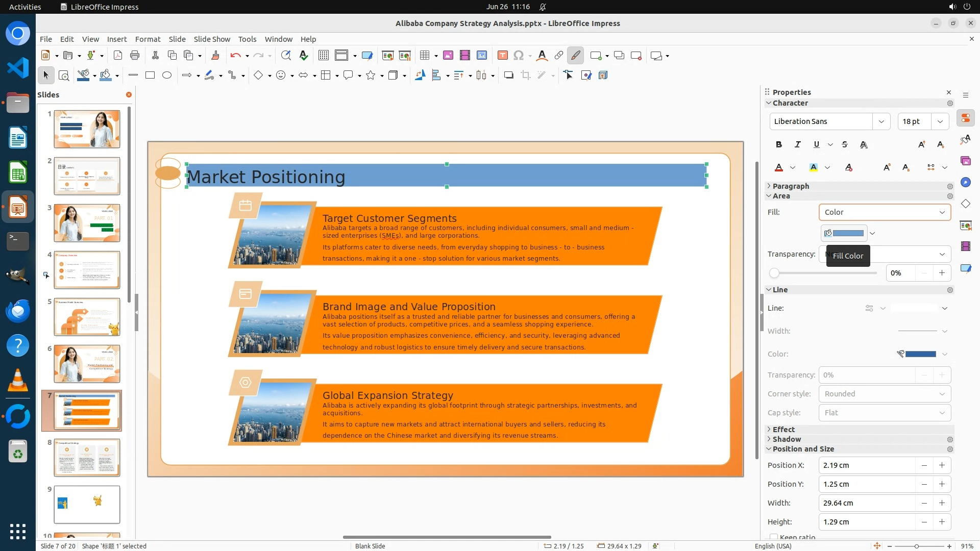This screenshot has width=980, height=551.
Task: Click the Display Grid icon
Action: coord(323,56)
